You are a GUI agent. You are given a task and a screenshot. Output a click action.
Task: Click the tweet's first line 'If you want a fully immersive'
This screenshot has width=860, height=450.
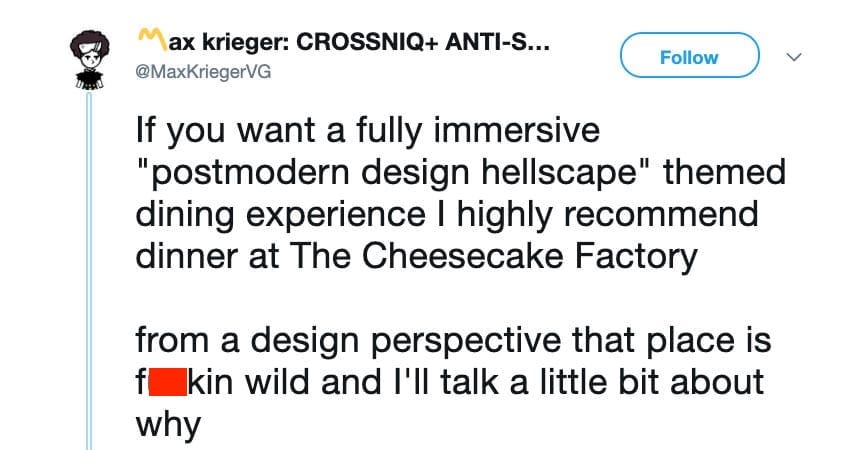click(x=367, y=130)
